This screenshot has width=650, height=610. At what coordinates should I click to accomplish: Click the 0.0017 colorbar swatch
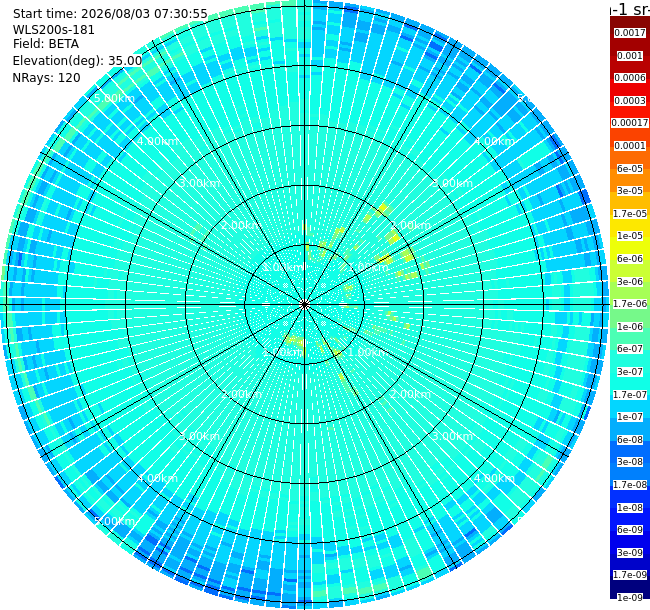630,33
